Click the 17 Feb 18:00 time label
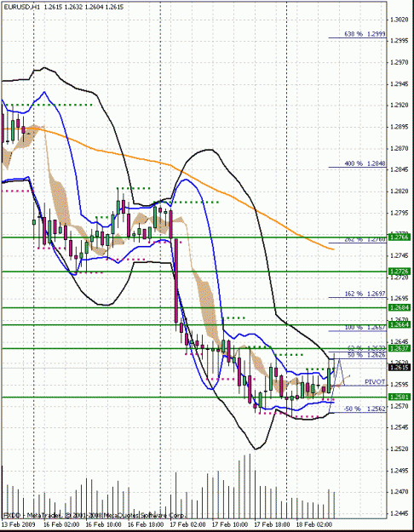This screenshot has height=532, width=414. pos(273,525)
